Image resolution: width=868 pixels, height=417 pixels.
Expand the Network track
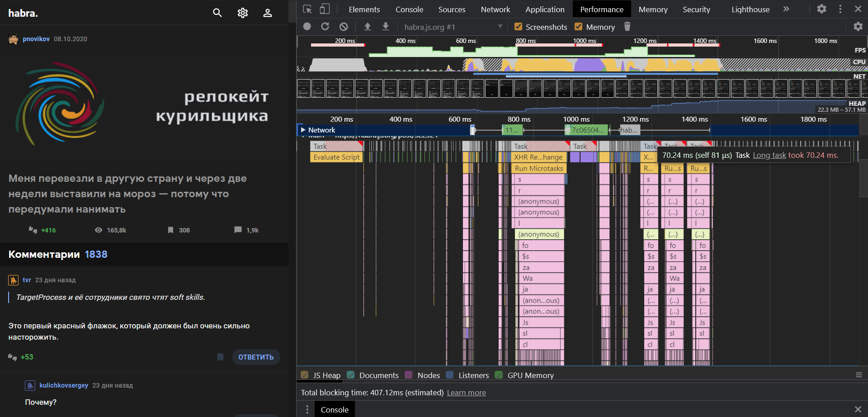[303, 130]
